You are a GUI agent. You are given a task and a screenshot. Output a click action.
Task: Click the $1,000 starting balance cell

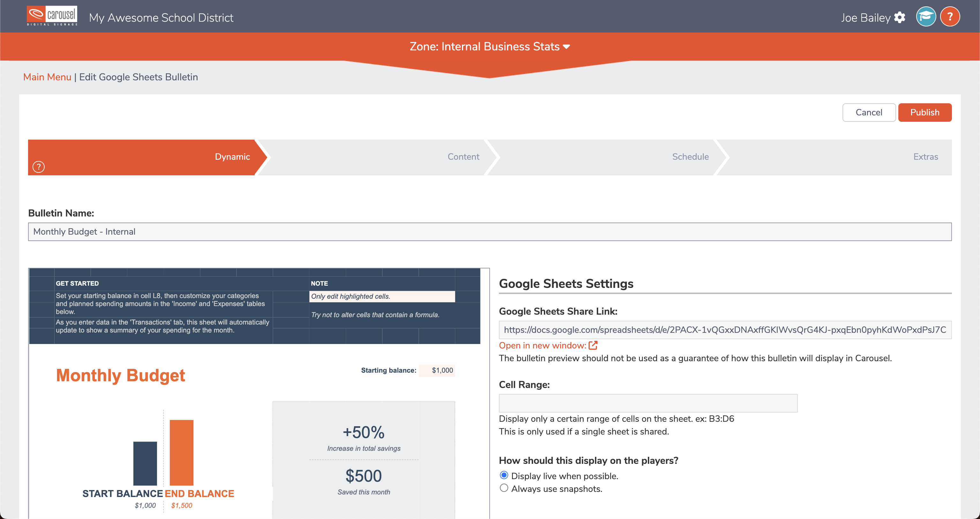[x=437, y=370]
